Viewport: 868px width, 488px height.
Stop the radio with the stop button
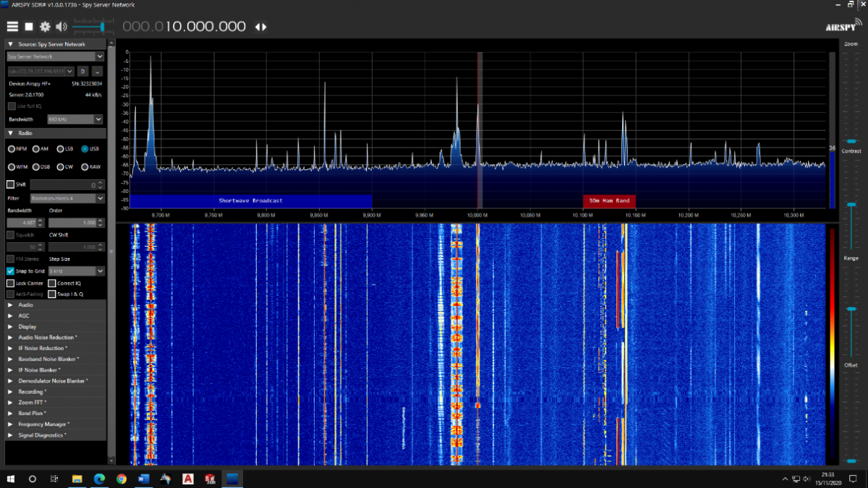tap(29, 27)
